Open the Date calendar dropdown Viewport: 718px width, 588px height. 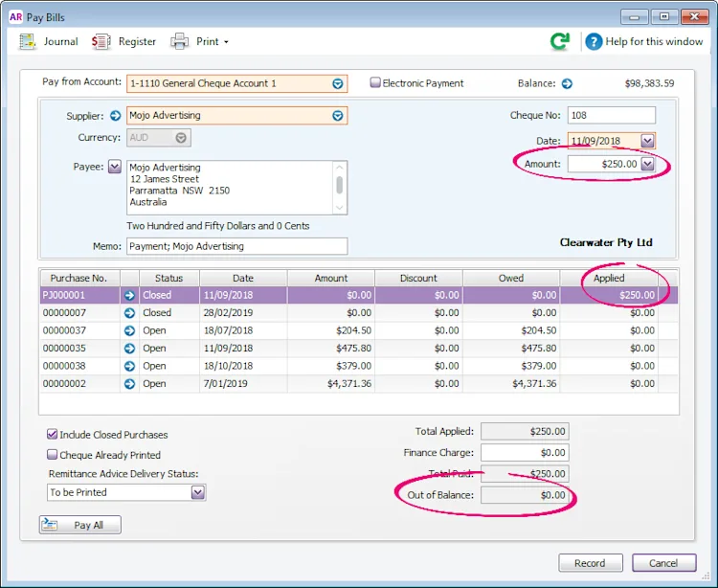click(x=647, y=141)
